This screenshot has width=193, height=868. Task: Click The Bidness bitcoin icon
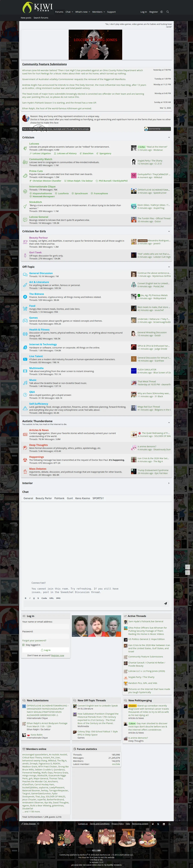(x=25, y=297)
